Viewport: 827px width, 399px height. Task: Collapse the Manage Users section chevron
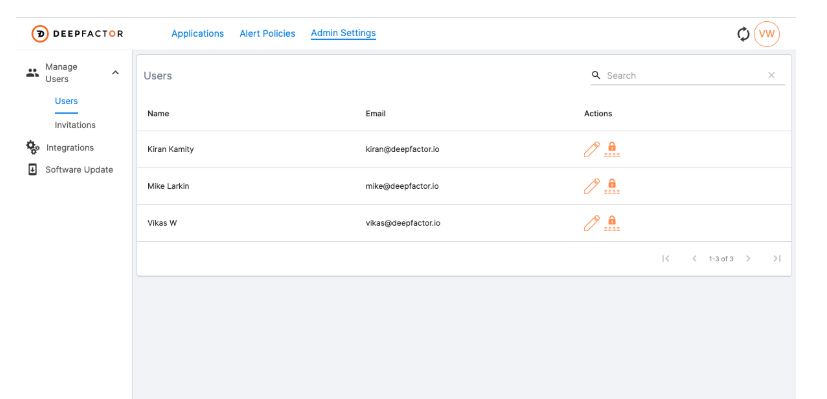click(116, 73)
